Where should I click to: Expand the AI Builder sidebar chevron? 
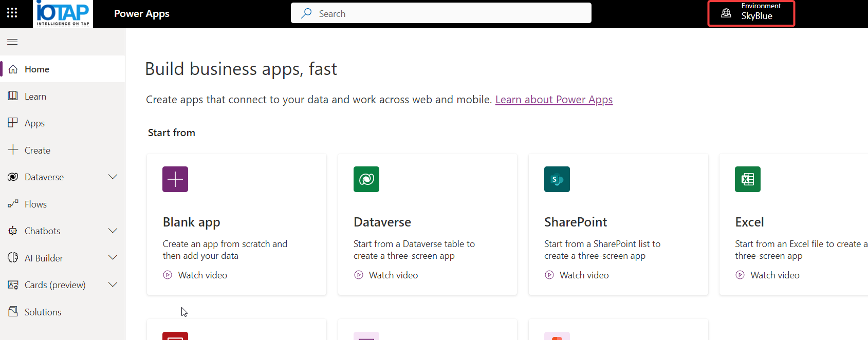(x=113, y=258)
